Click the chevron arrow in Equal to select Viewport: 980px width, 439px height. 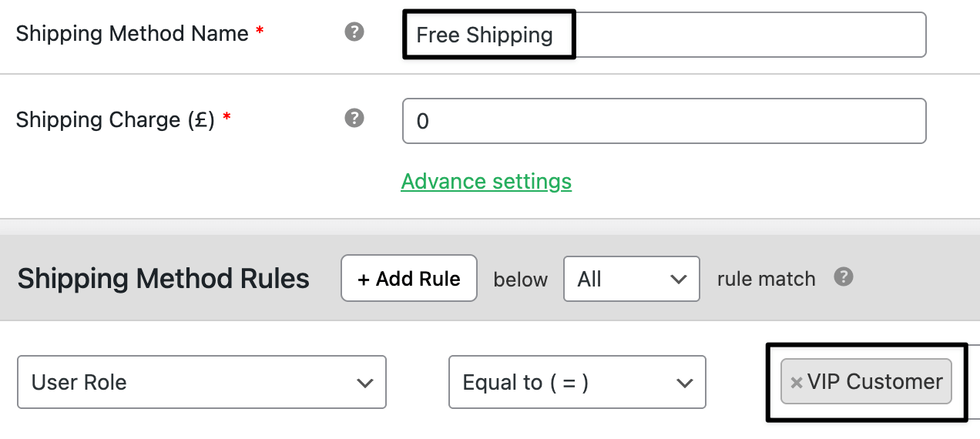click(x=683, y=383)
